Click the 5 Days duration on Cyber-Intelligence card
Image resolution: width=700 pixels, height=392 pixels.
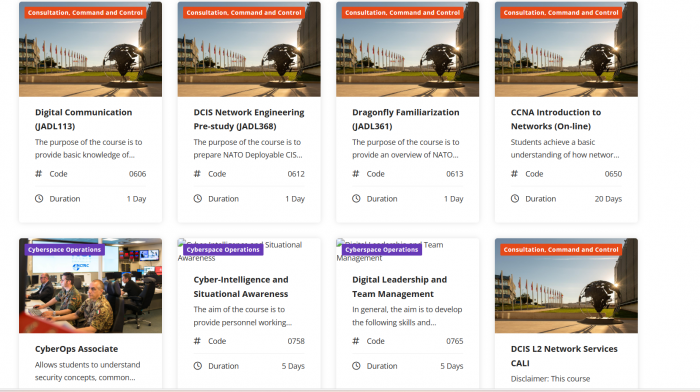click(293, 366)
